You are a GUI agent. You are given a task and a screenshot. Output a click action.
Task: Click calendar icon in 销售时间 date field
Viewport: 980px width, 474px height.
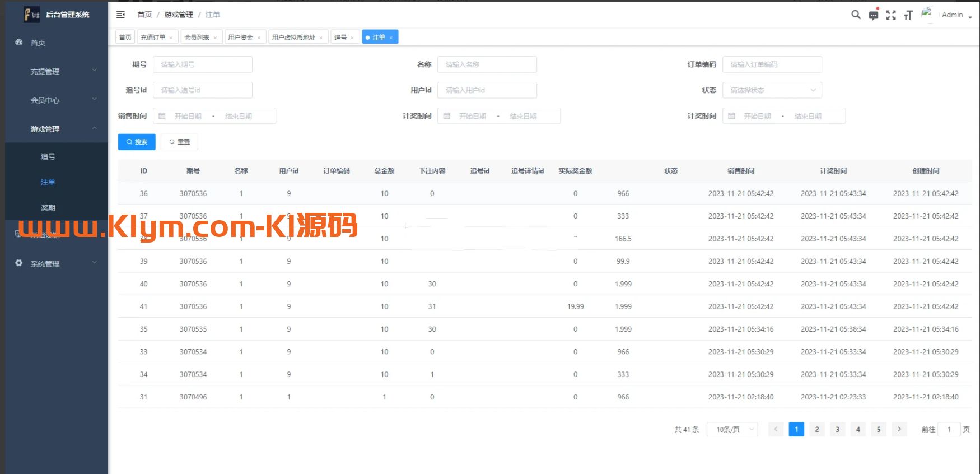tap(162, 116)
